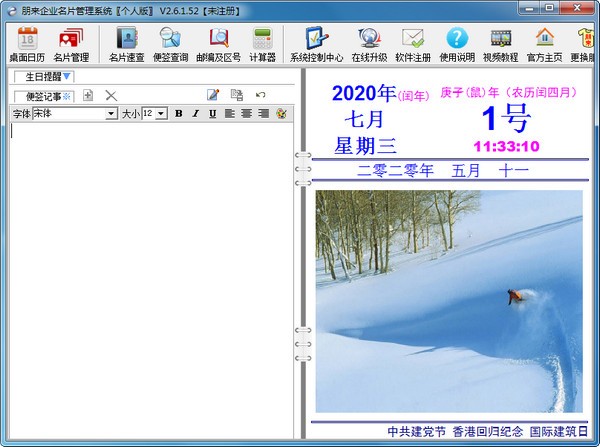
Task: Click the snowboarder calendar photo
Action: 449,301
